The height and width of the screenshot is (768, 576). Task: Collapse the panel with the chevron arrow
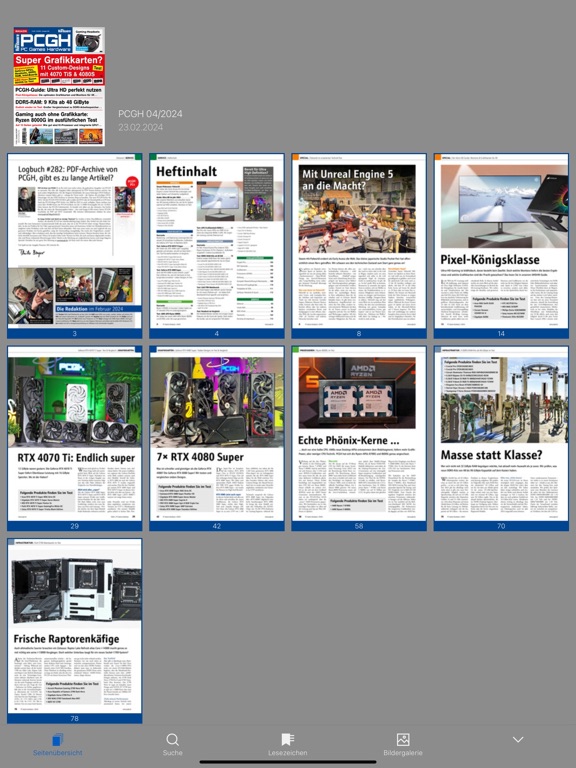point(518,740)
